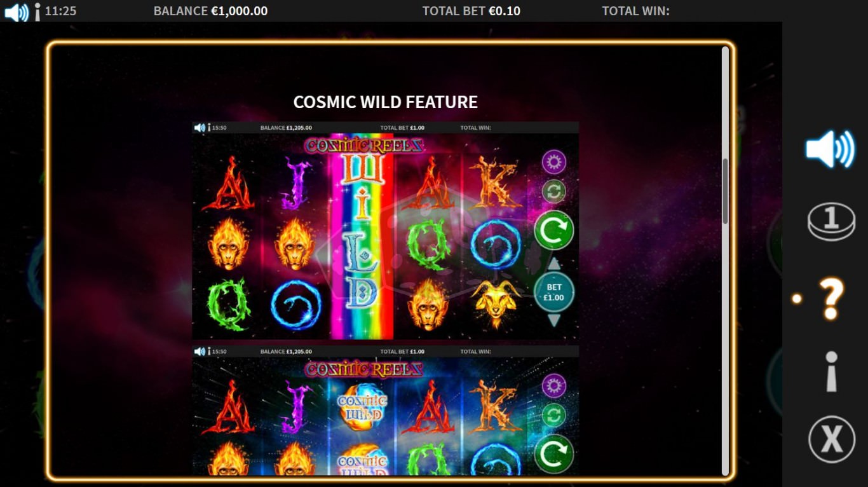
Task: Click the autoplay arrows icon in the first preview
Action: tap(553, 191)
